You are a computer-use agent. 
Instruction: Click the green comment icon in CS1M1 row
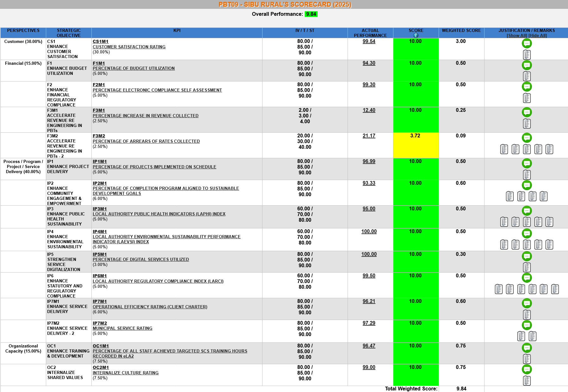(x=527, y=44)
